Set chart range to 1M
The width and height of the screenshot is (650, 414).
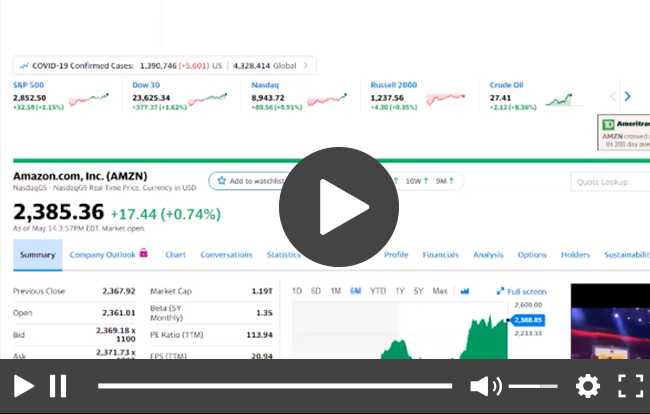(336, 291)
